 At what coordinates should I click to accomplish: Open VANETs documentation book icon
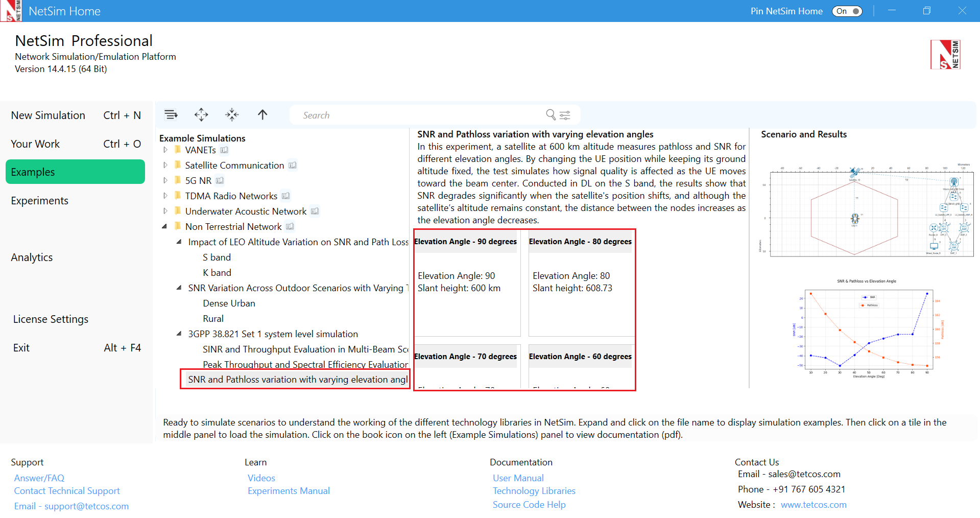tap(224, 150)
